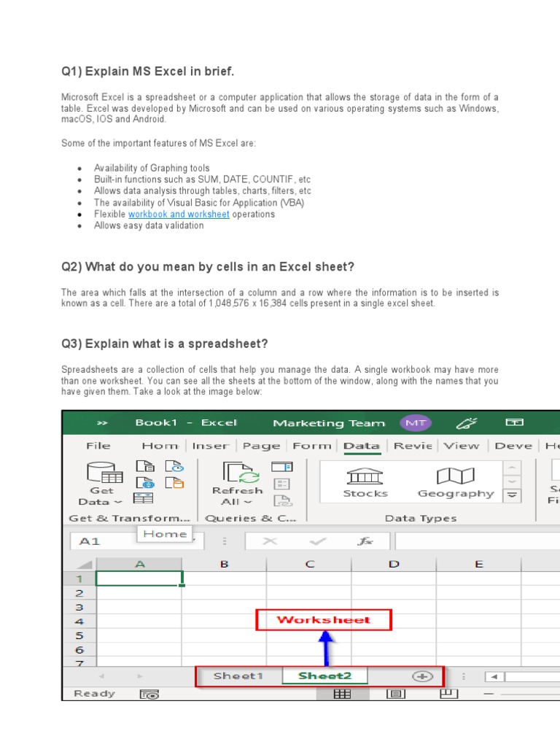Select column B header
The height and width of the screenshot is (747, 560).
[x=224, y=565]
